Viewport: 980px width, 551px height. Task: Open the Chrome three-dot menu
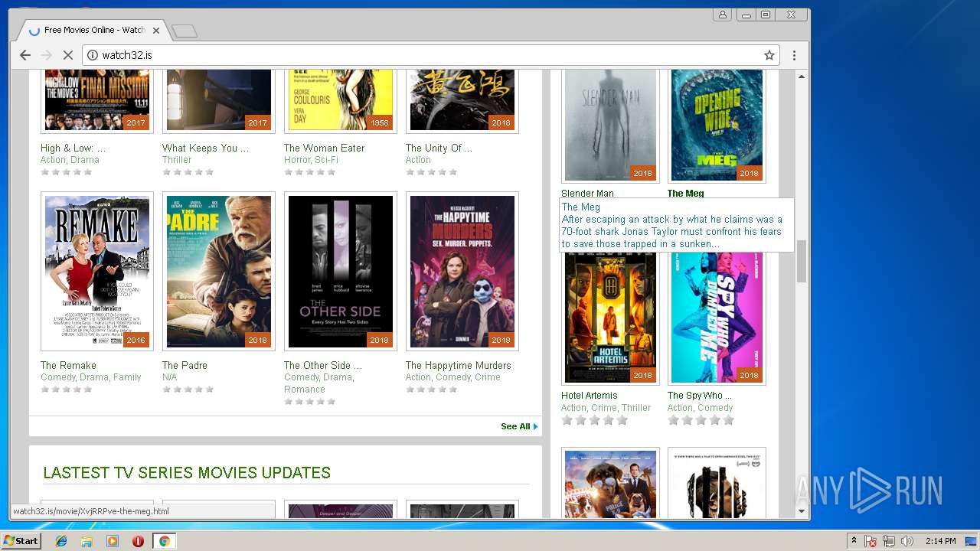tap(794, 55)
